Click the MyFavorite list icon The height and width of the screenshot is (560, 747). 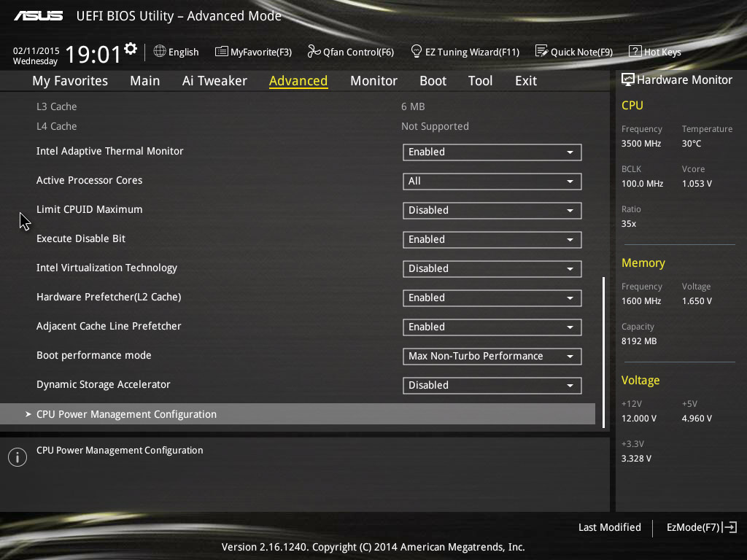point(221,52)
